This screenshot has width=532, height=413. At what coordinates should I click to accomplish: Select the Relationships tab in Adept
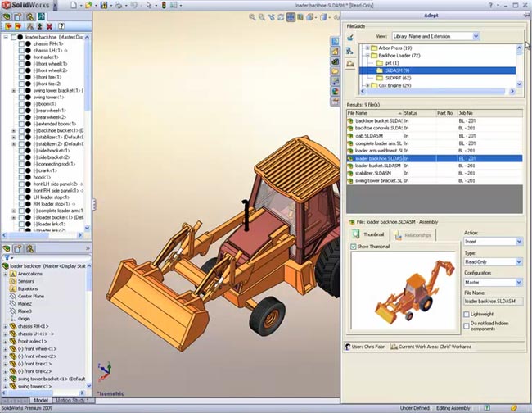pos(413,235)
